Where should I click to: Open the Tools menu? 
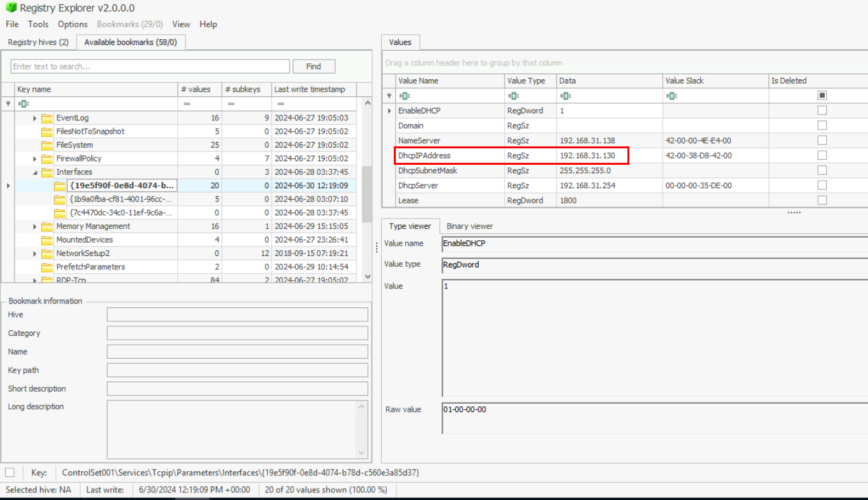[x=38, y=24]
